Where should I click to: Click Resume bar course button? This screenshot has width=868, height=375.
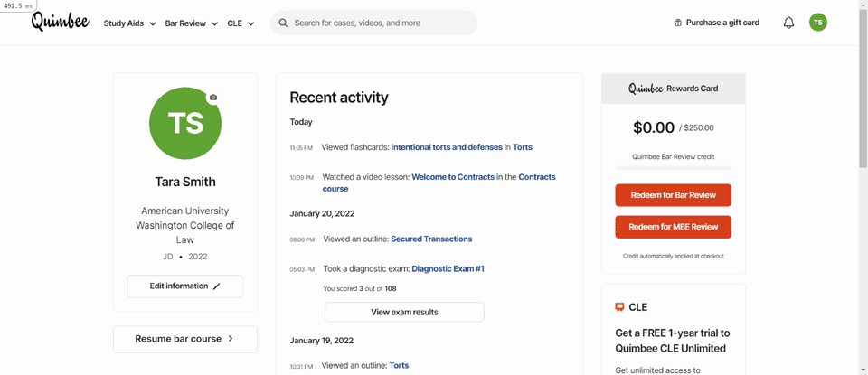coord(184,339)
